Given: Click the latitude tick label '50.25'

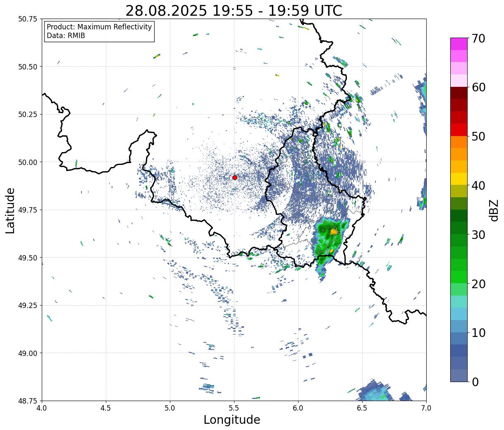Looking at the screenshot, I should tap(28, 115).
